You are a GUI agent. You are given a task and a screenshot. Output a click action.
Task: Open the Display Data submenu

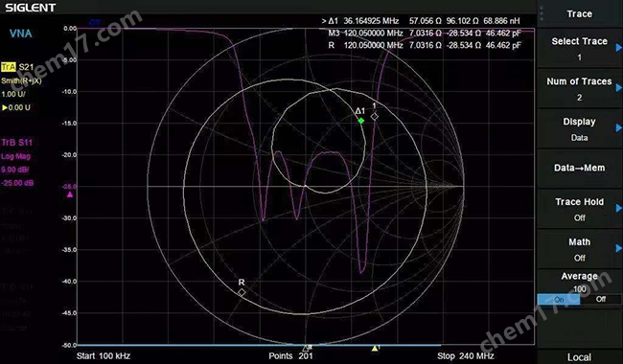click(x=579, y=128)
